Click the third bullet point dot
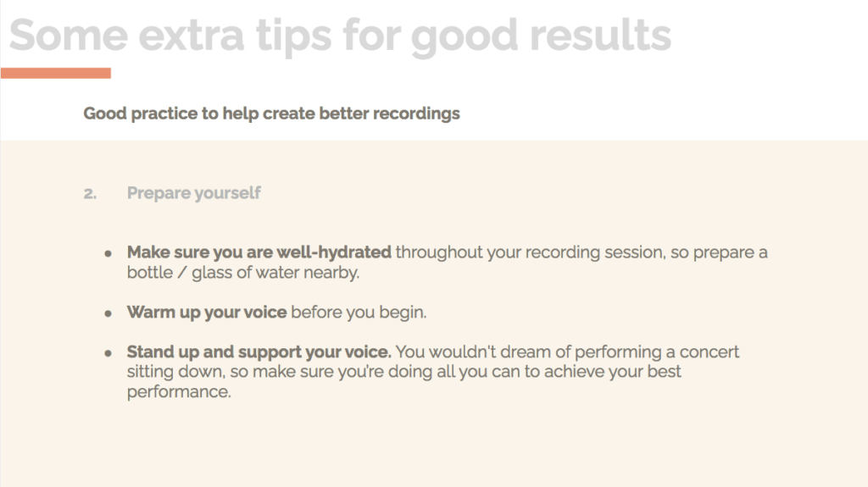Screen dimensions: 868x487 (108, 353)
